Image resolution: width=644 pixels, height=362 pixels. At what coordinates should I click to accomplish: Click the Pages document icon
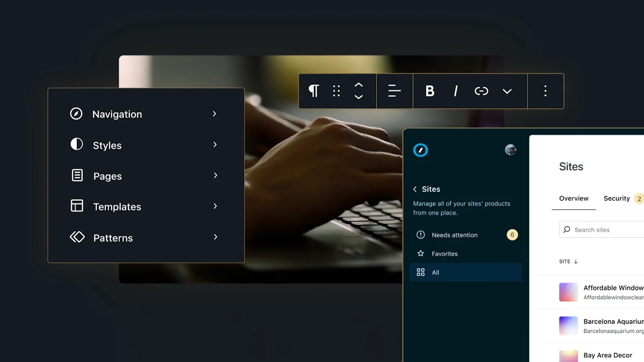coord(77,175)
